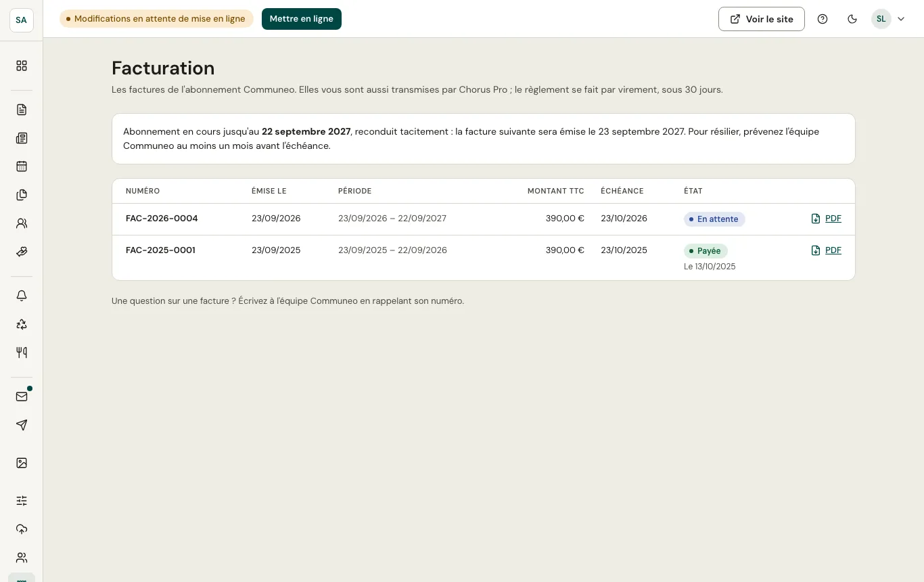Open the fork and knife icon
Screen dimensions: 924x582
click(22, 353)
